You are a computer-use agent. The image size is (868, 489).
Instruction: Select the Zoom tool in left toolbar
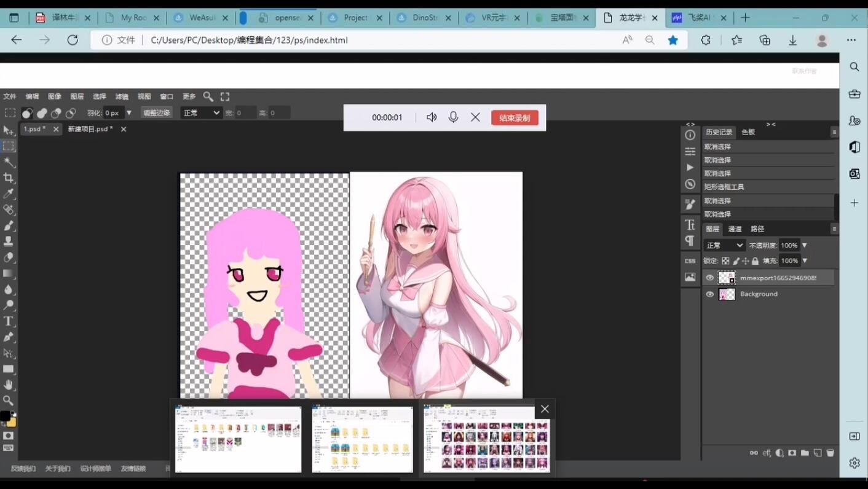pos(9,401)
